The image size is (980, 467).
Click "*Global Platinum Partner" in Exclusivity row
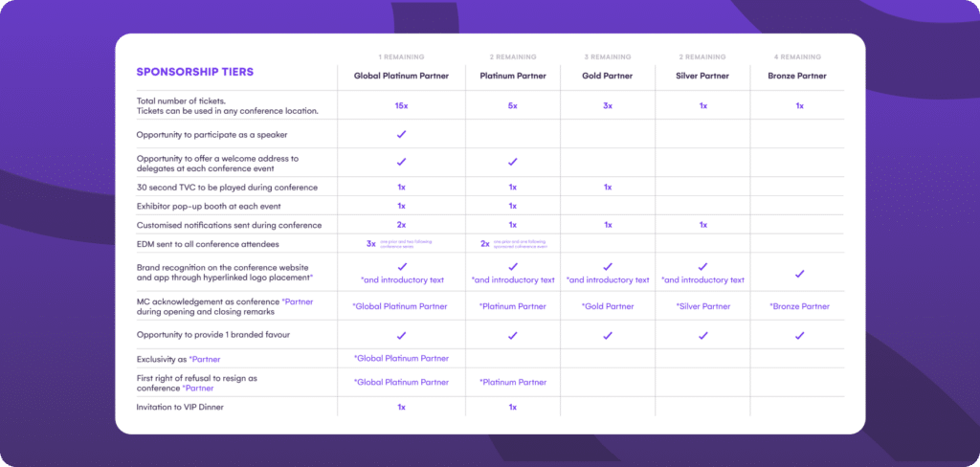pyautogui.click(x=401, y=358)
